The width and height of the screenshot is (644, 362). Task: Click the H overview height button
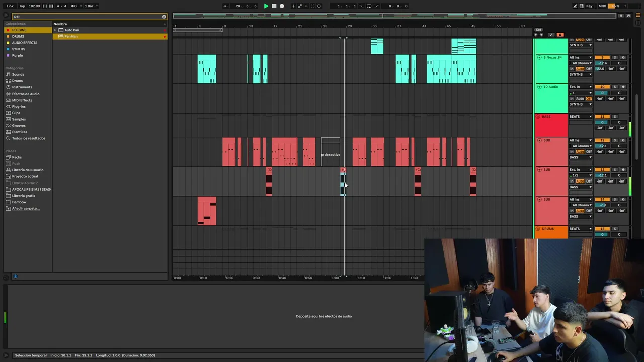(621, 16)
